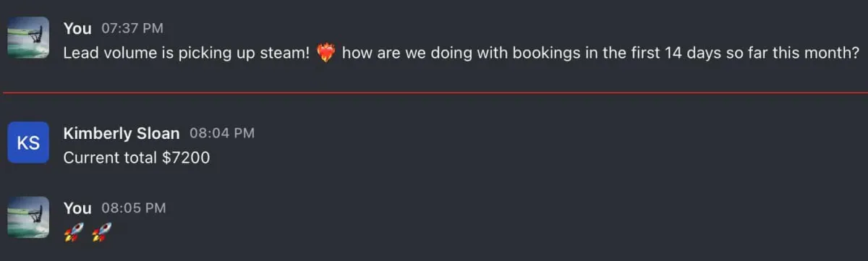
Task: Click the "Lead volume is picking up steam!" text
Action: pyautogui.click(x=187, y=54)
